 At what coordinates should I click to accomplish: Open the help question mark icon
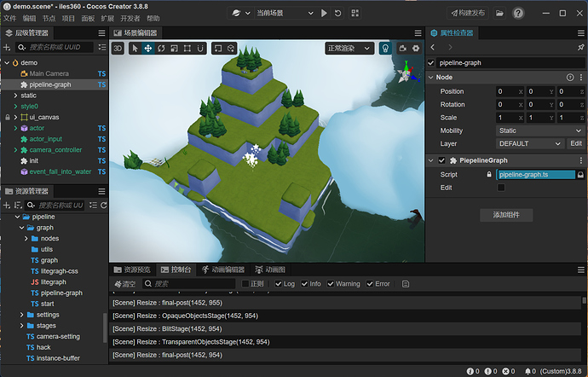tap(518, 13)
